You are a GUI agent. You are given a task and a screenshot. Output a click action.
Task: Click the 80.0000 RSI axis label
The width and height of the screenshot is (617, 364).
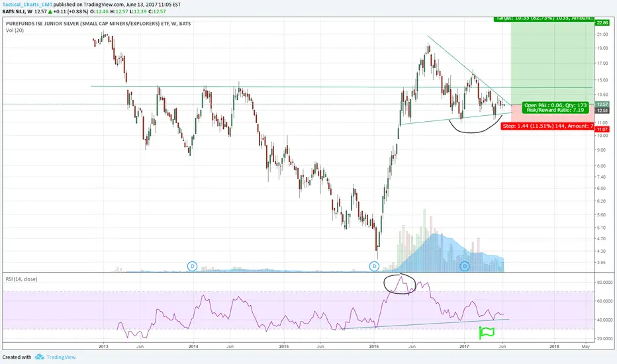click(x=604, y=282)
